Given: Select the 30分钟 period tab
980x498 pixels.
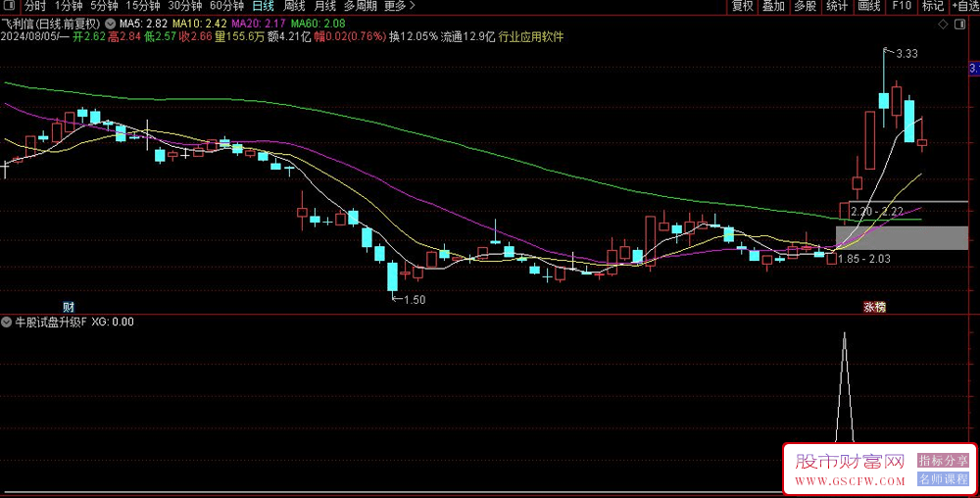Looking at the screenshot, I should click(x=185, y=6).
